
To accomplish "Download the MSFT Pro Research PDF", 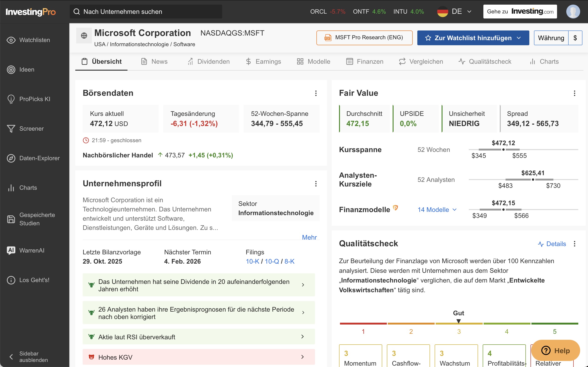I will [x=364, y=38].
